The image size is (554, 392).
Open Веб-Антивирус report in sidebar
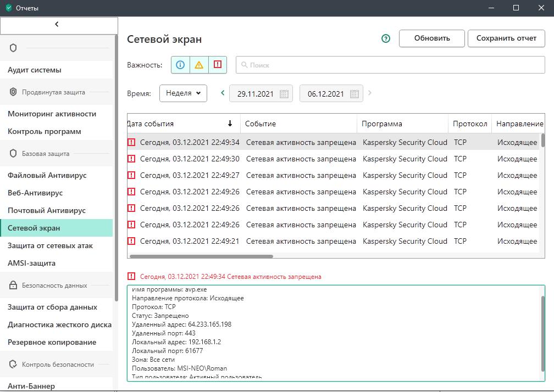[x=35, y=193]
